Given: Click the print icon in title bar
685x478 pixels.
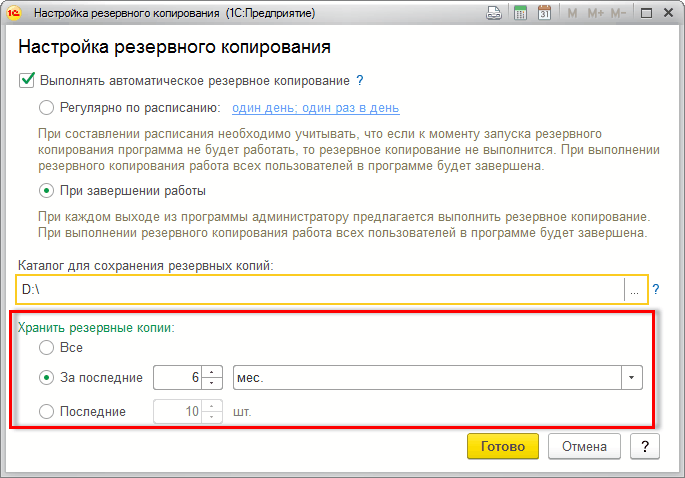Looking at the screenshot, I should pos(493,14).
